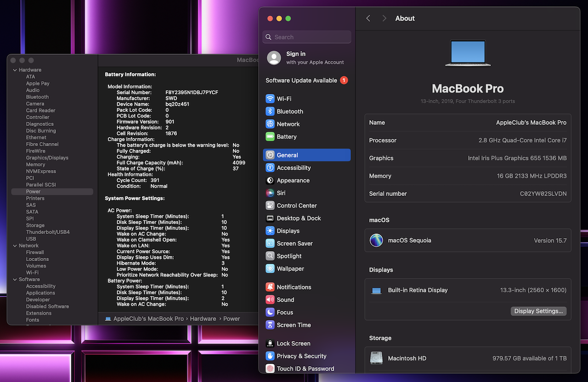588x382 pixels.
Task: Click Hardware in the path bar
Action: click(x=203, y=319)
